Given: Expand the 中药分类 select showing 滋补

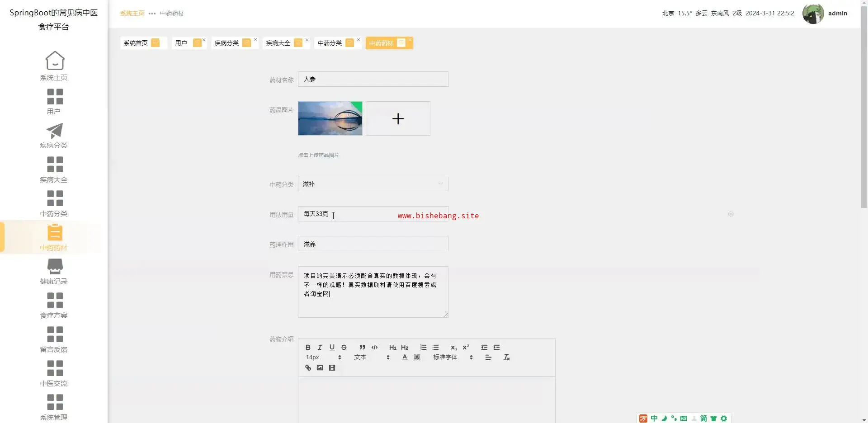Looking at the screenshot, I should click(x=373, y=183).
